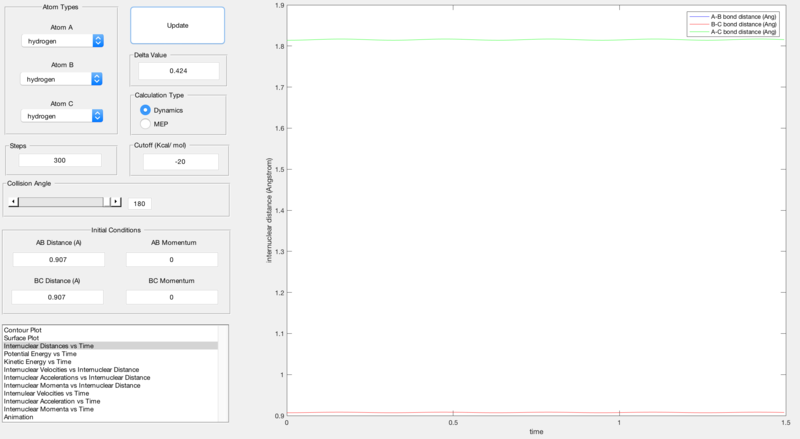The image size is (800, 439).
Task: Select Internuclear Acceleration vs Time
Action: 111,401
